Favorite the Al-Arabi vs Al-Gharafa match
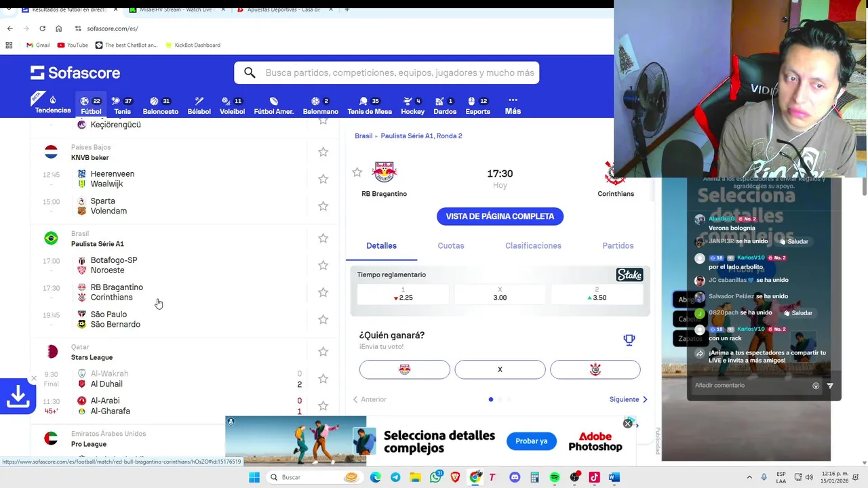868x488 pixels. coord(323,406)
